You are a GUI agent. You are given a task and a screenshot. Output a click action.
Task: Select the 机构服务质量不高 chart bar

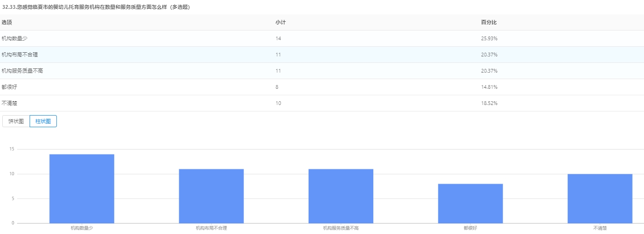341,196
